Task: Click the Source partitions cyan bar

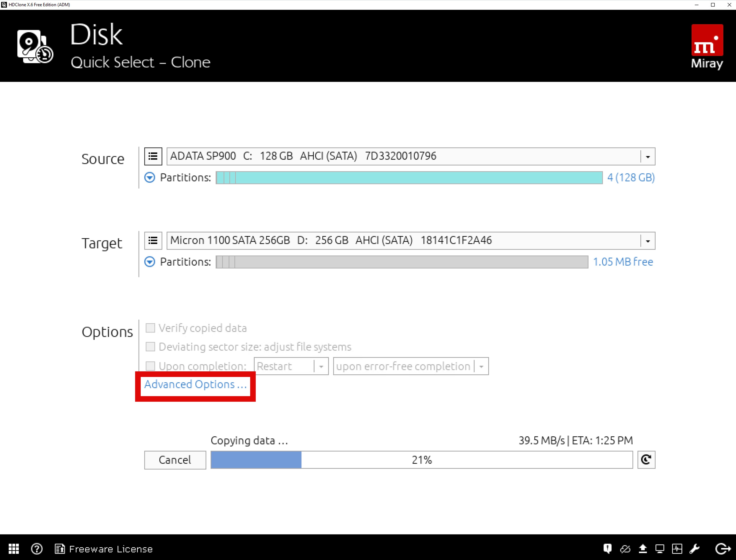Action: (409, 177)
